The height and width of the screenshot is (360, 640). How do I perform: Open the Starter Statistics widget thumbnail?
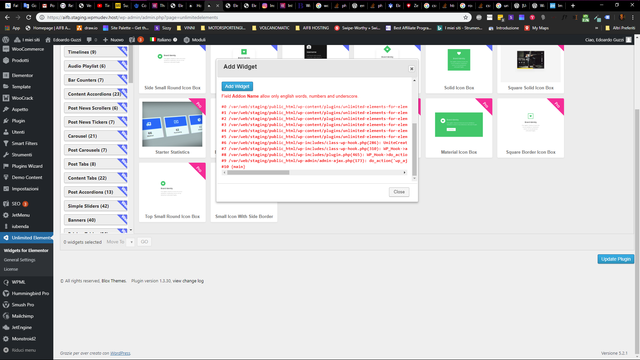click(172, 124)
